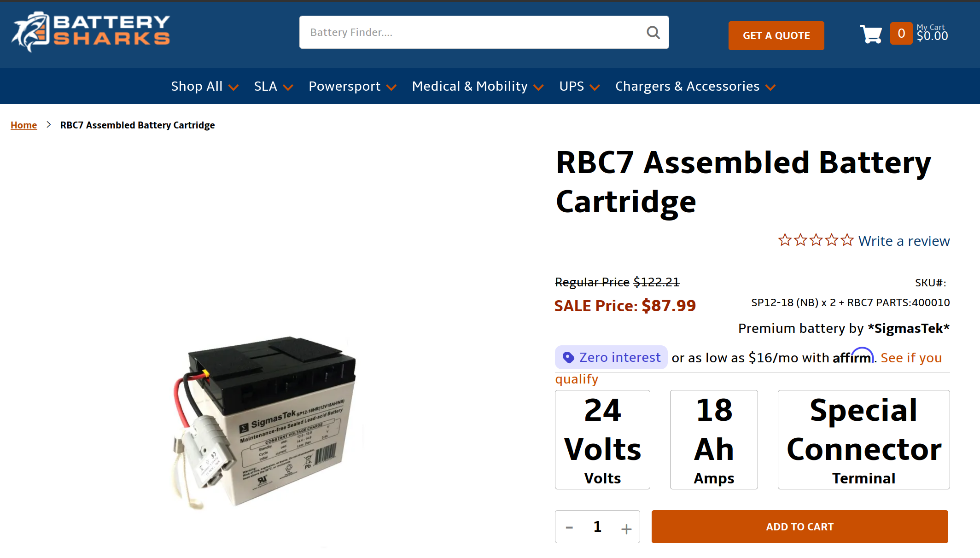This screenshot has height=558, width=980.
Task: Increase quantity with plus icon
Action: 626,529
